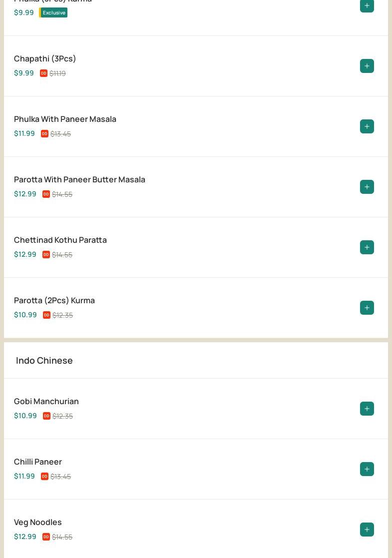Add Chapathi (3Pcs) to cart
Viewport: 392px width, 558px height.
click(367, 66)
